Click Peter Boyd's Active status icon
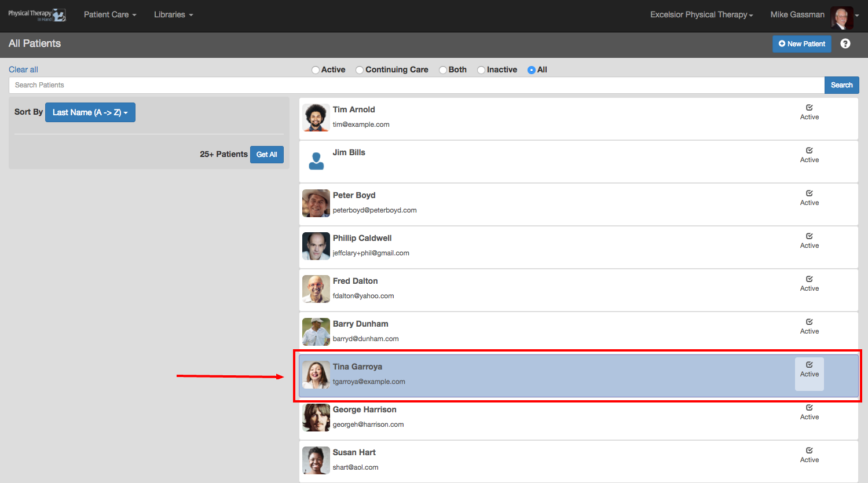The image size is (868, 483). [x=809, y=193]
